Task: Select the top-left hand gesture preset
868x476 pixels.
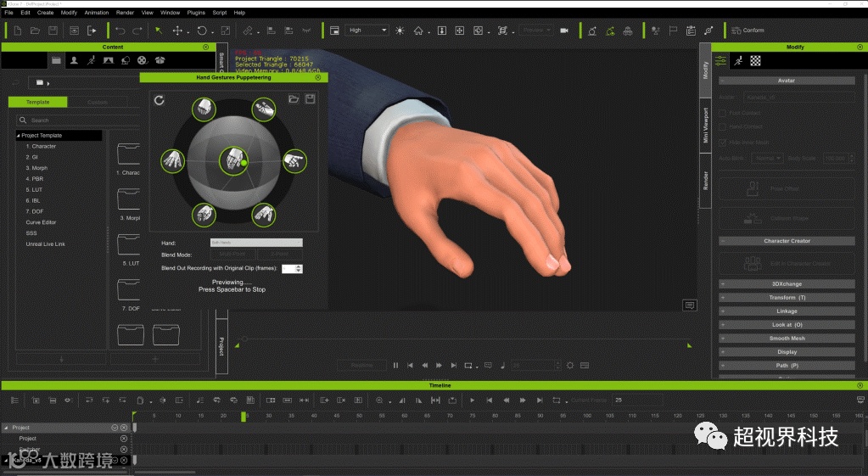Action: (x=204, y=109)
